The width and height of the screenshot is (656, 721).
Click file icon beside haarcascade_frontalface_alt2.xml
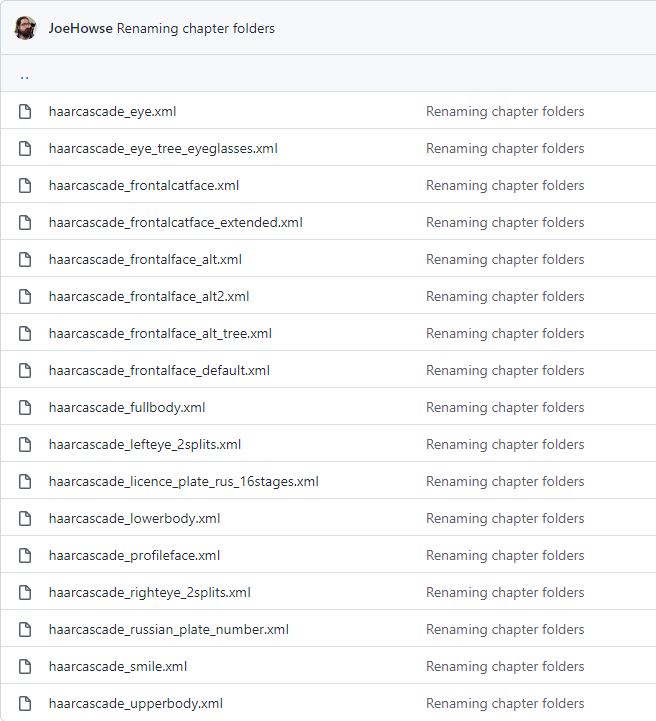click(x=25, y=297)
